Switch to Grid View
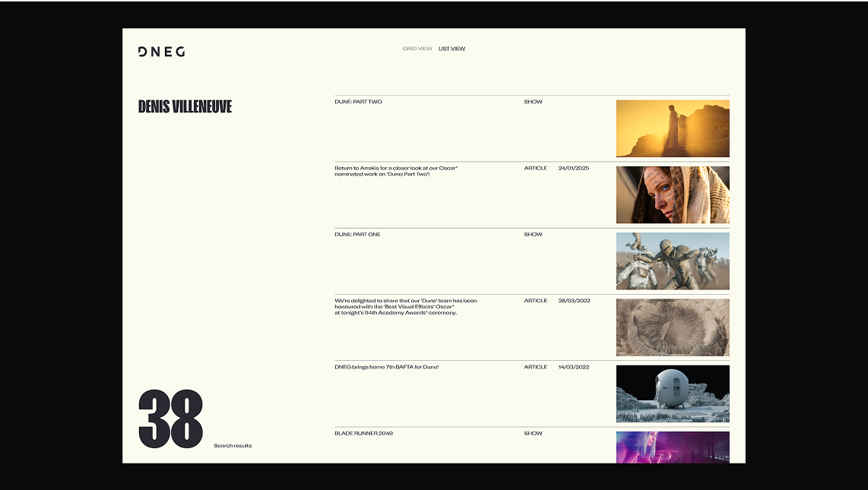This screenshot has height=490, width=868. pos(417,49)
